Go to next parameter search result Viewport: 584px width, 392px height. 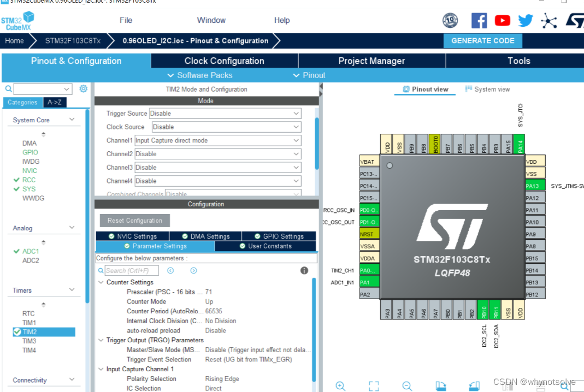193,271
